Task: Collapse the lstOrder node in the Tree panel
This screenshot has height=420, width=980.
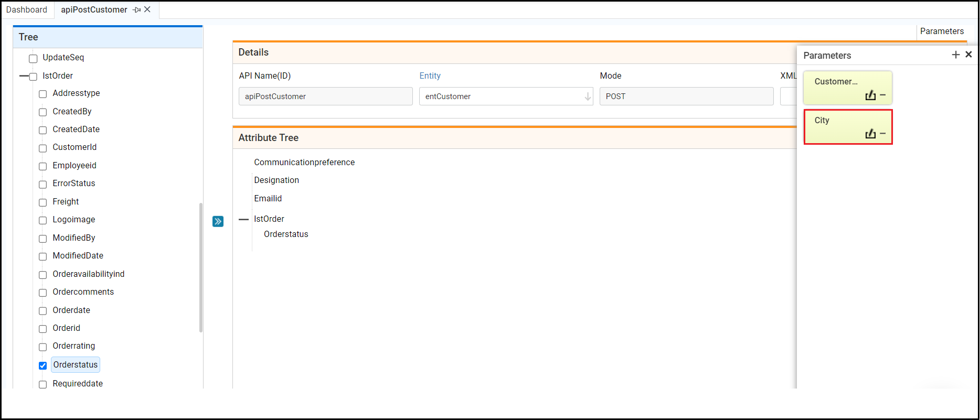Action: 24,77
